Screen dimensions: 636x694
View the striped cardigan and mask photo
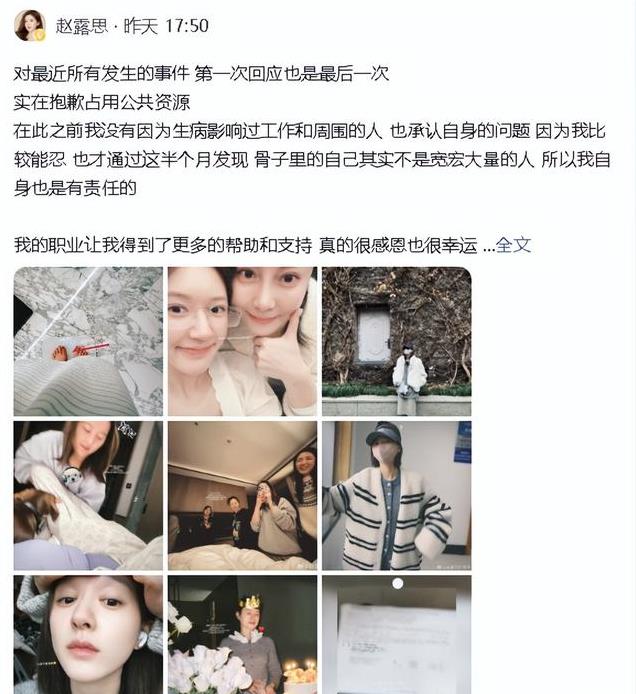[397, 495]
